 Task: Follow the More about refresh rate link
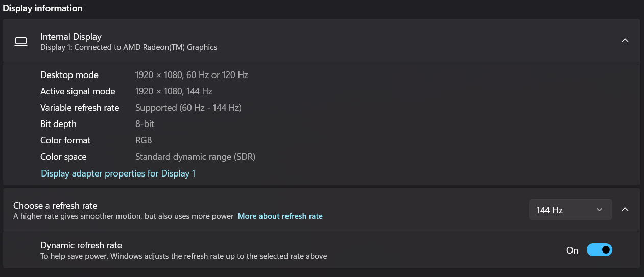point(280,216)
